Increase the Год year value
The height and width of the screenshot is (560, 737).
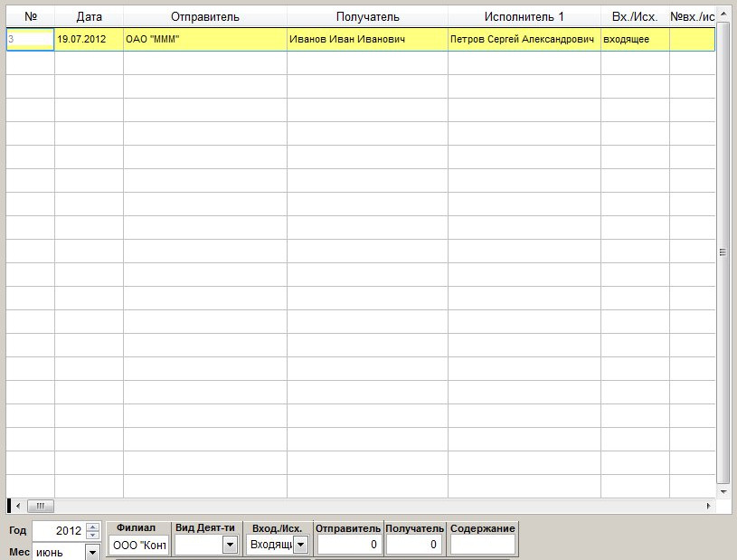point(93,527)
